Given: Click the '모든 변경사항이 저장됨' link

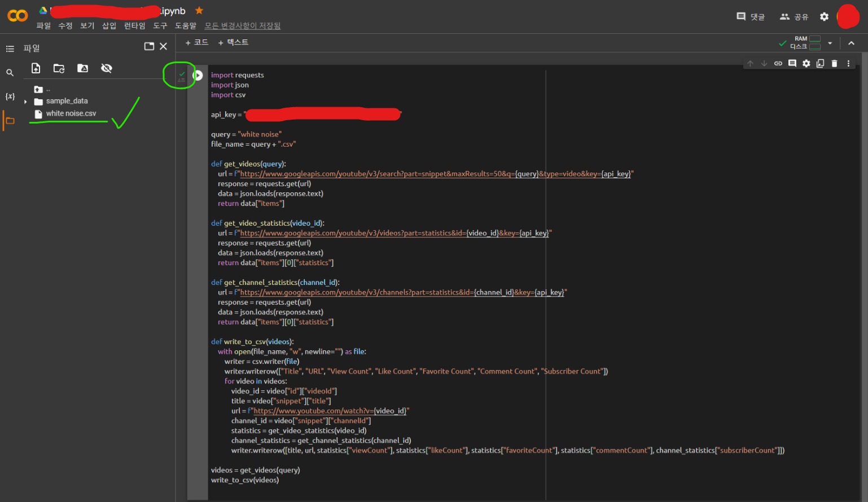Looking at the screenshot, I should click(243, 25).
